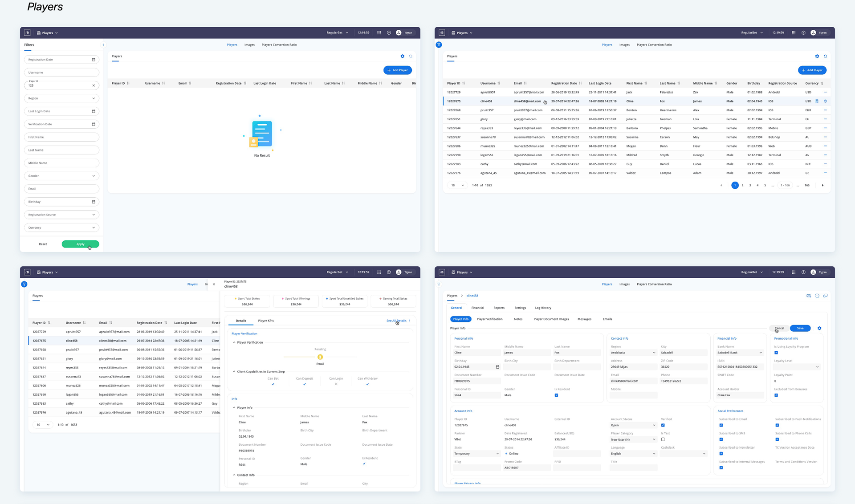This screenshot has height=504, width=855.
Task: Click the green Apply filters button
Action: 80,244
